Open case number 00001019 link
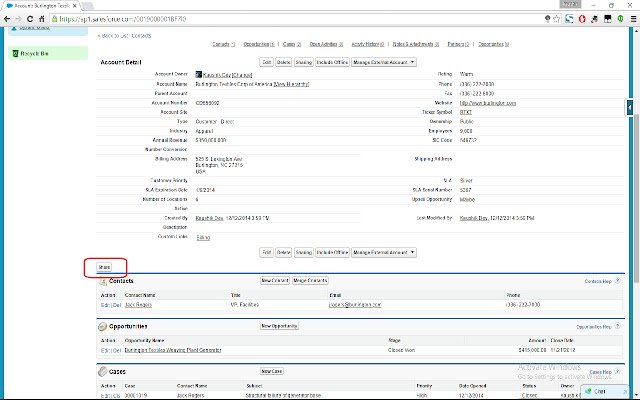The image size is (640, 400). 136,396
